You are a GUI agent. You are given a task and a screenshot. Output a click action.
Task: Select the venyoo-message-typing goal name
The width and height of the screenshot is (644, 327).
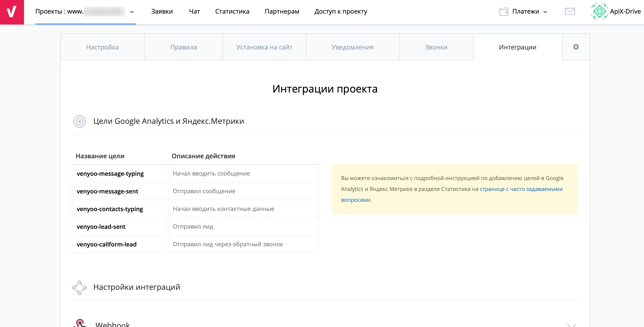110,173
